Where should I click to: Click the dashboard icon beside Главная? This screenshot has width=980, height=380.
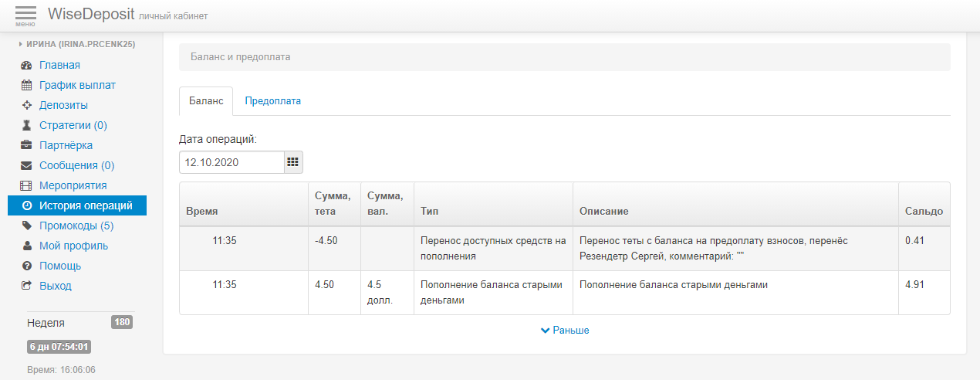[x=26, y=66]
